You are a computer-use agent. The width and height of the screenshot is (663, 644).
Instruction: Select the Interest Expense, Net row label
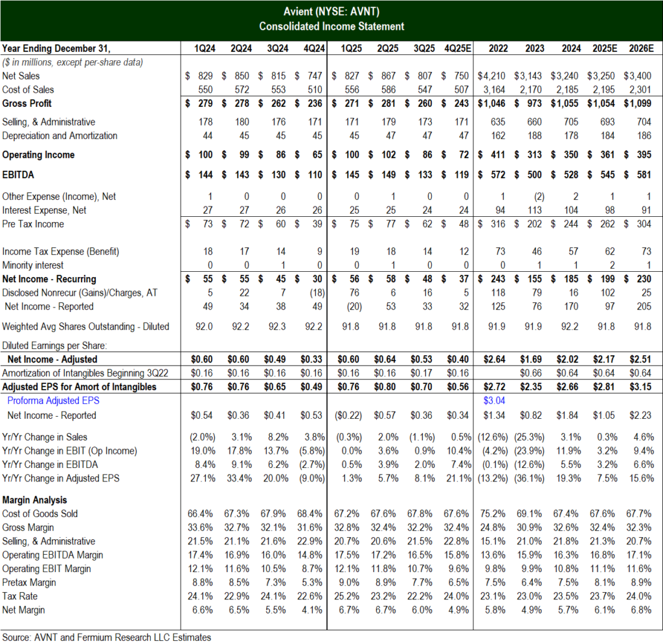(44, 210)
